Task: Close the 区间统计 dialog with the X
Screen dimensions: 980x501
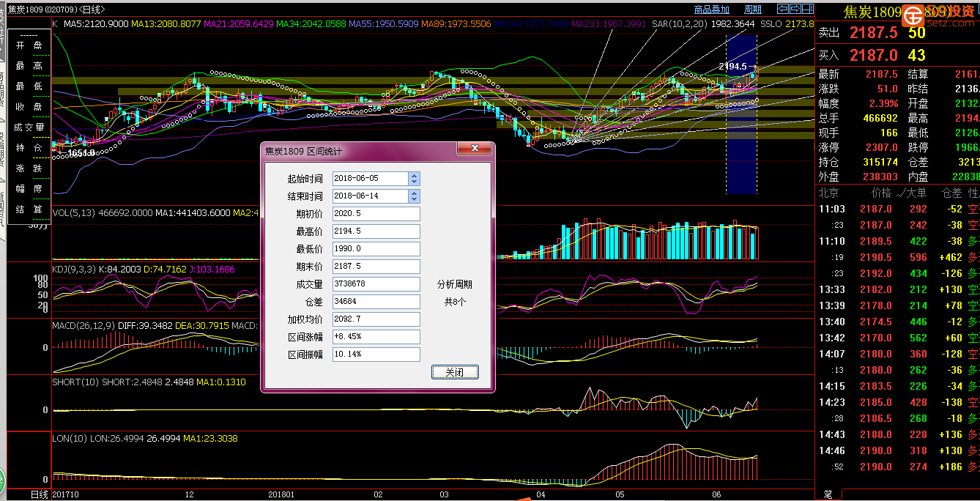Action: pyautogui.click(x=474, y=149)
